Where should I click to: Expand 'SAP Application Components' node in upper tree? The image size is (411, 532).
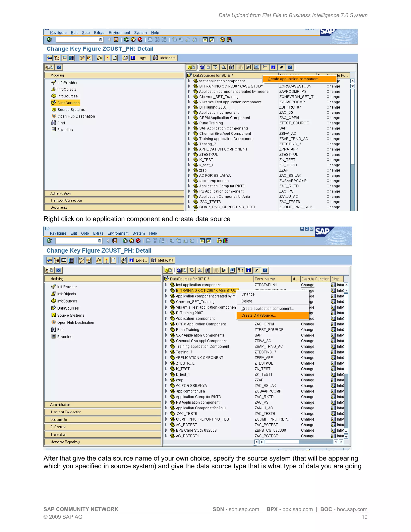(x=189, y=128)
